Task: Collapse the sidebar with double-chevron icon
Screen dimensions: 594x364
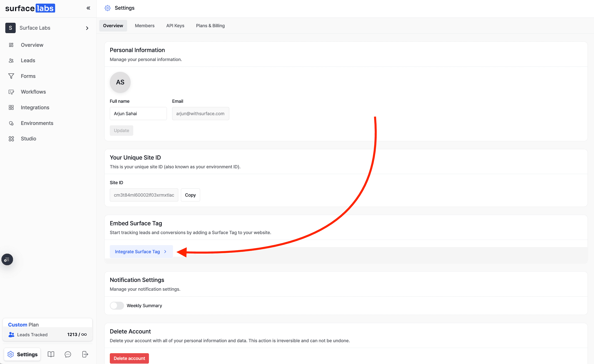Action: [x=88, y=8]
